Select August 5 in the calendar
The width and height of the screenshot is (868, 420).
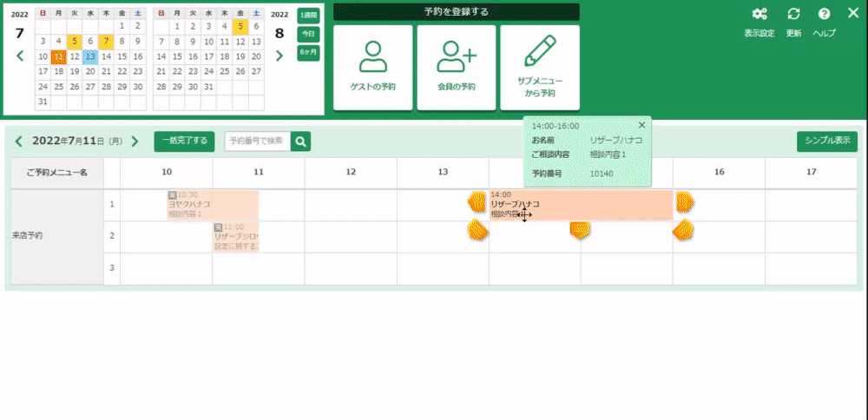(240, 26)
